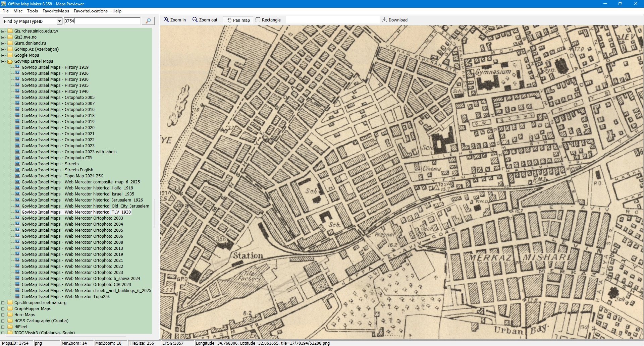Click the map ID search input field
The height and width of the screenshot is (346, 644).
(x=102, y=21)
